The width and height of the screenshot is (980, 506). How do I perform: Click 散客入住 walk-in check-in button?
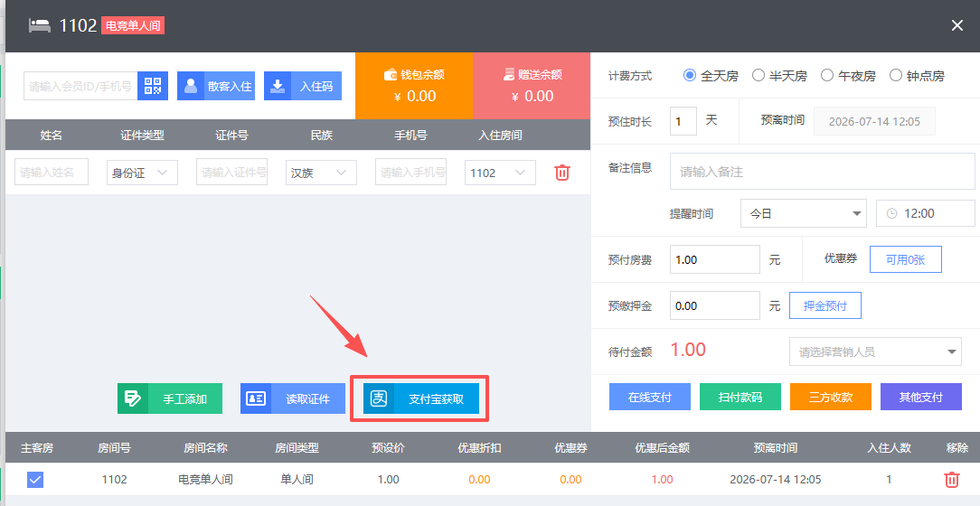[x=216, y=86]
